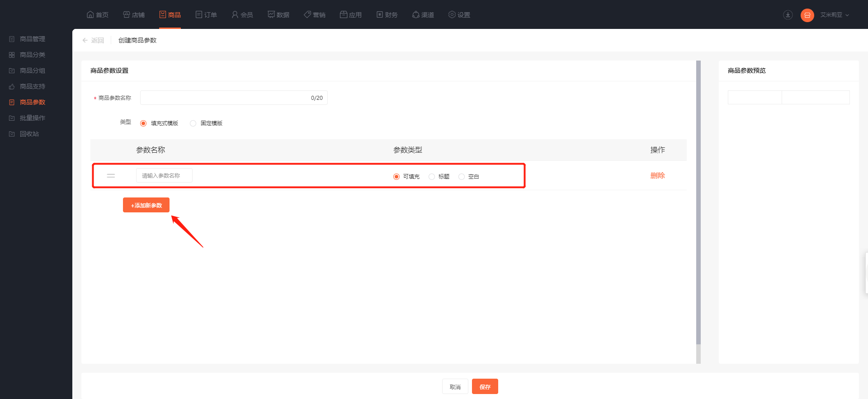Click the 商品分组 folder sidebar icon
Image resolution: width=868 pixels, height=399 pixels.
(x=12, y=70)
